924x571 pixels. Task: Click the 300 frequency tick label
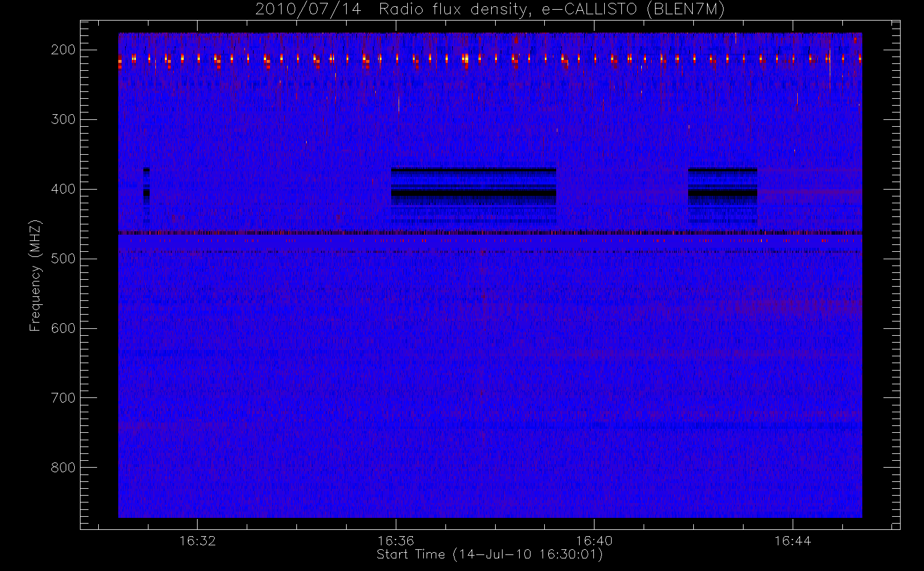(63, 119)
